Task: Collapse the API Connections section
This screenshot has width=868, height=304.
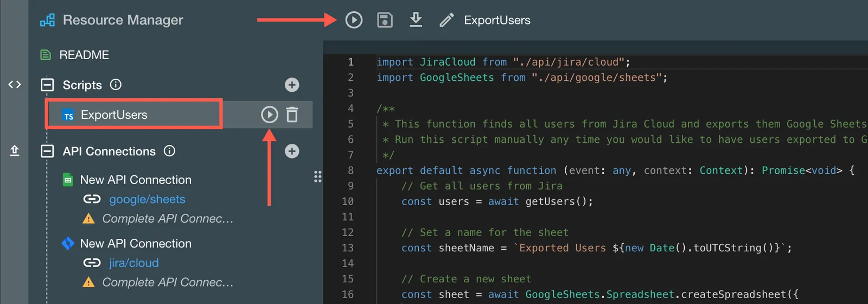Action: tap(48, 151)
